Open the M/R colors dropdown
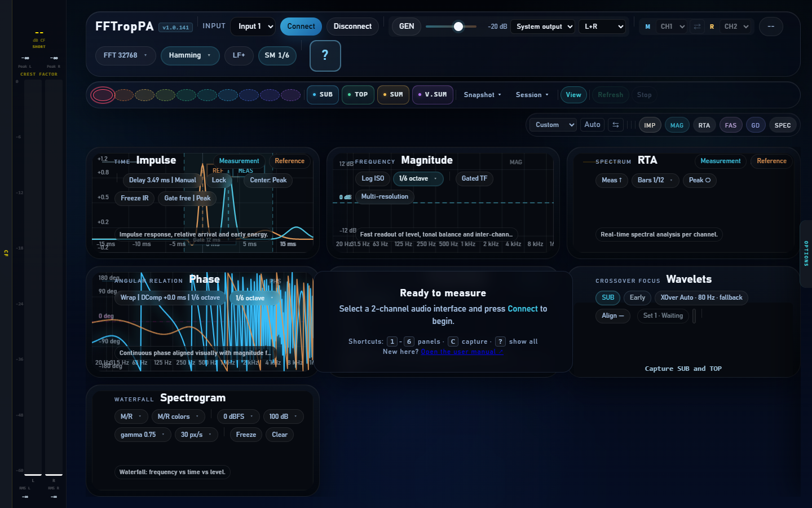This screenshot has height=508, width=812. click(x=179, y=417)
